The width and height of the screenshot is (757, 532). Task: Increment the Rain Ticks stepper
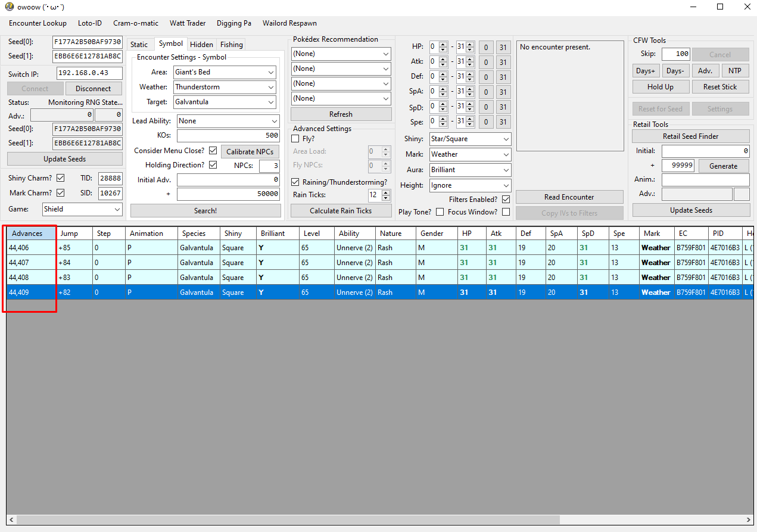click(x=386, y=192)
